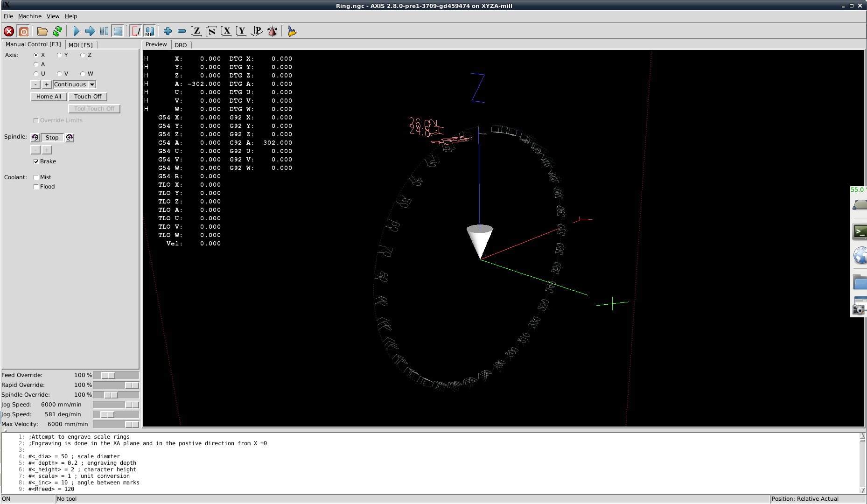This screenshot has height=504, width=867.
Task: Reload the current file
Action: click(x=57, y=31)
